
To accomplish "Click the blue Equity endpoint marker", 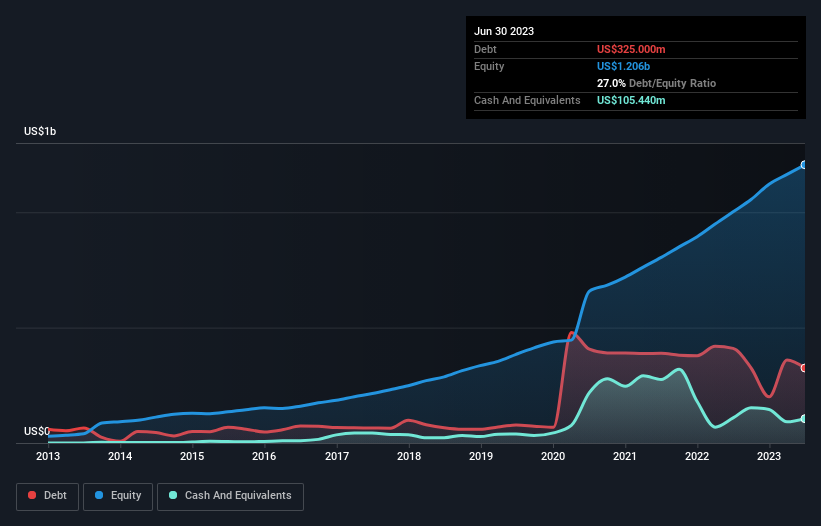I will pos(804,165).
